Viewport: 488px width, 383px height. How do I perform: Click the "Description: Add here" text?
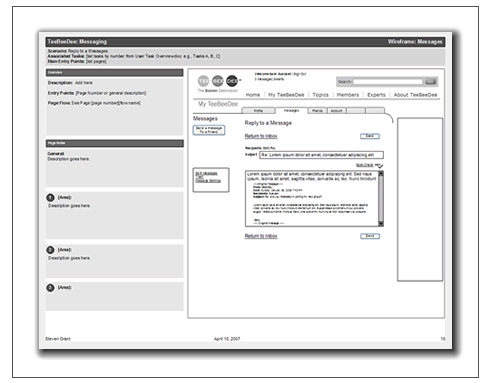70,83
